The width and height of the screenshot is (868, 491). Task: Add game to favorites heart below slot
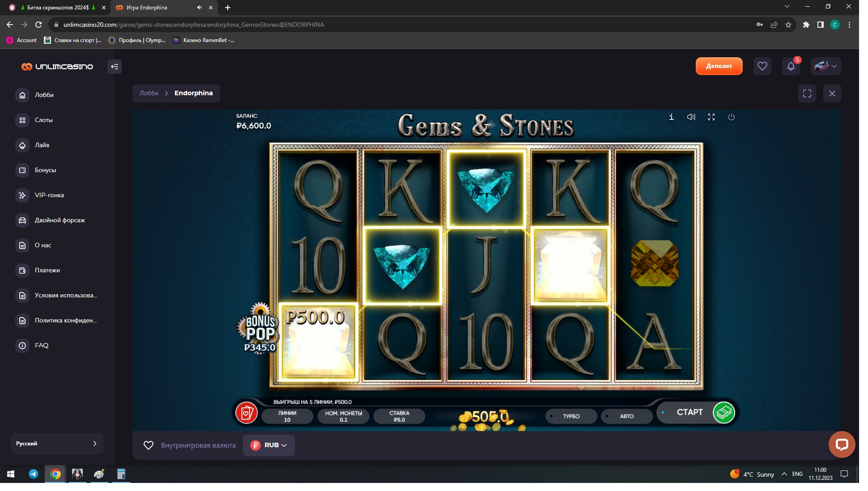click(148, 445)
